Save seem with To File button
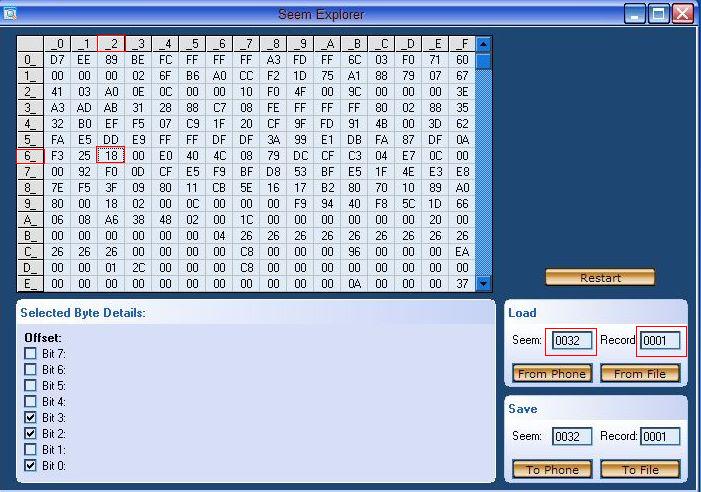This screenshot has width=701, height=492. tap(640, 469)
